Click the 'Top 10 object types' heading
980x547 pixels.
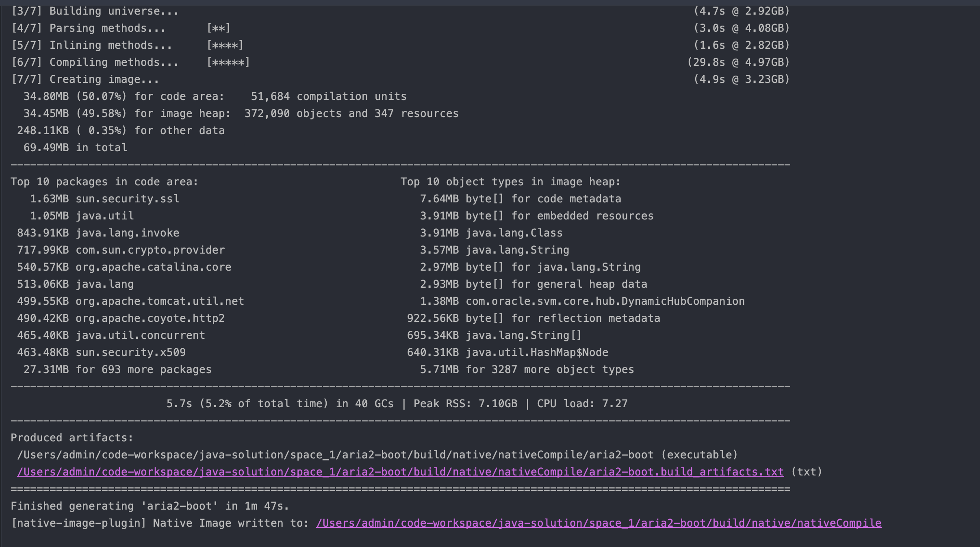(x=510, y=182)
